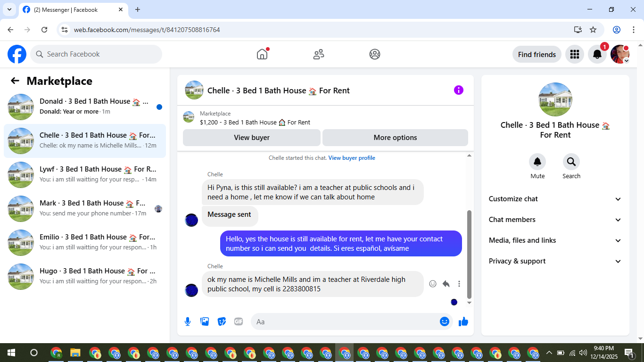Open the tab search dropdown arrow
Image resolution: width=644 pixels, height=362 pixels.
[9, 9]
